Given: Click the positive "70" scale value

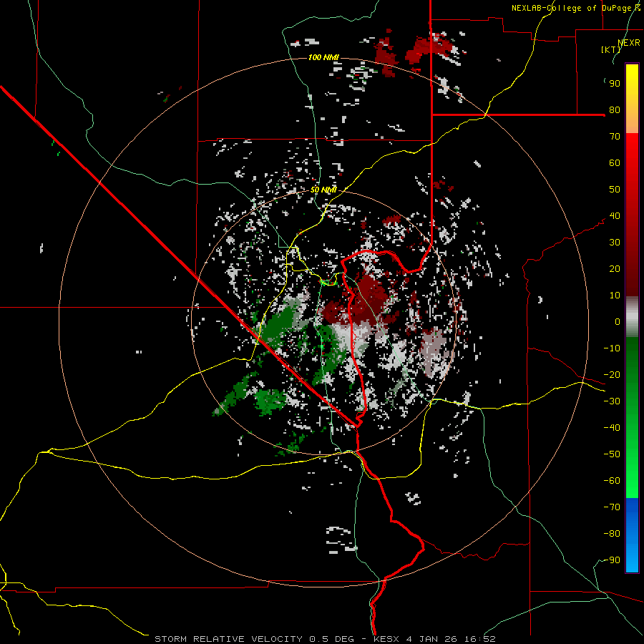Looking at the screenshot, I should [x=615, y=137].
